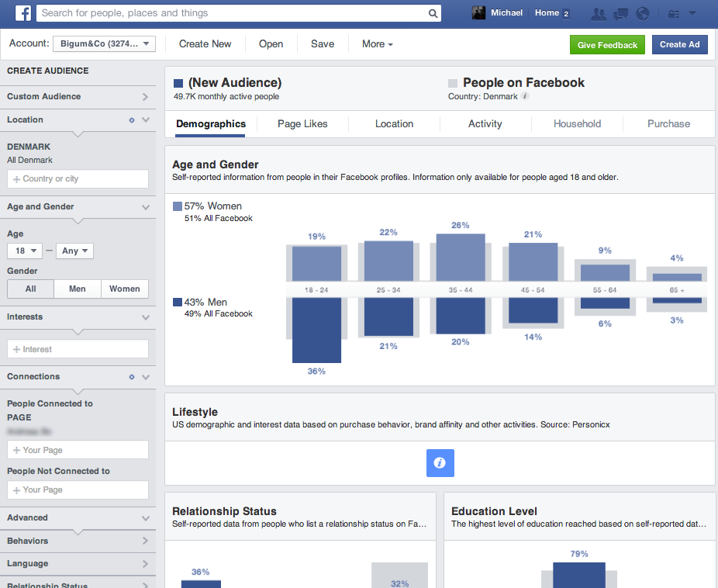718x588 pixels.
Task: Click the 57% Women legend swatch
Action: (x=178, y=206)
